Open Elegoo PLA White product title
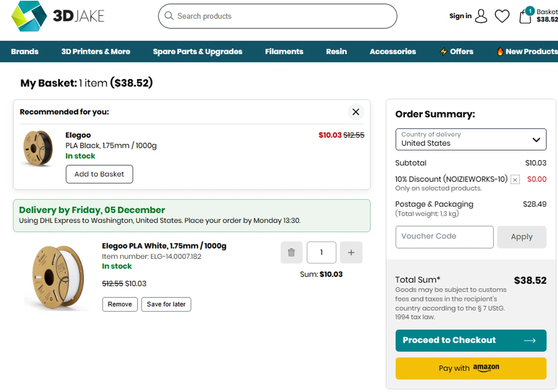The height and width of the screenshot is (392, 558). (x=164, y=246)
